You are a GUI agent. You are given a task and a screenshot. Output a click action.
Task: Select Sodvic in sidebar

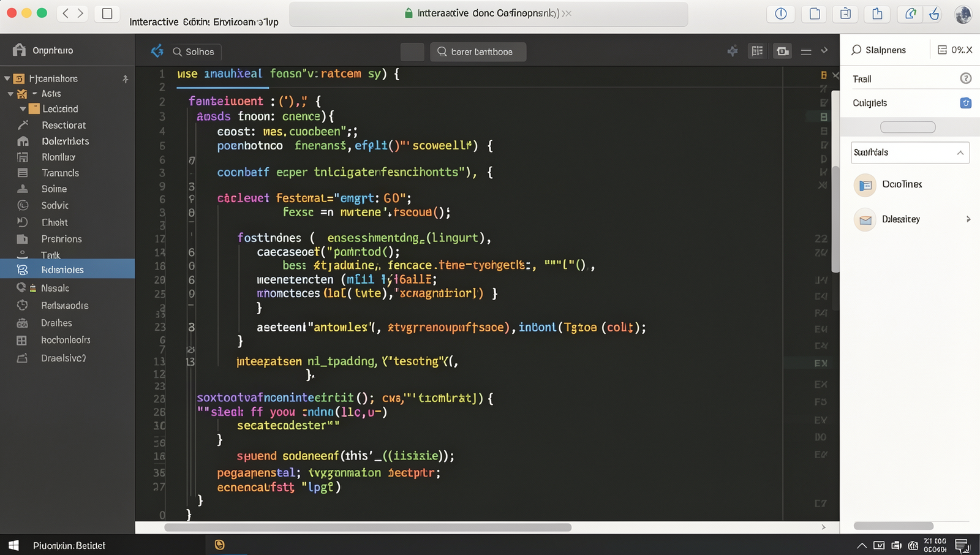tap(55, 205)
